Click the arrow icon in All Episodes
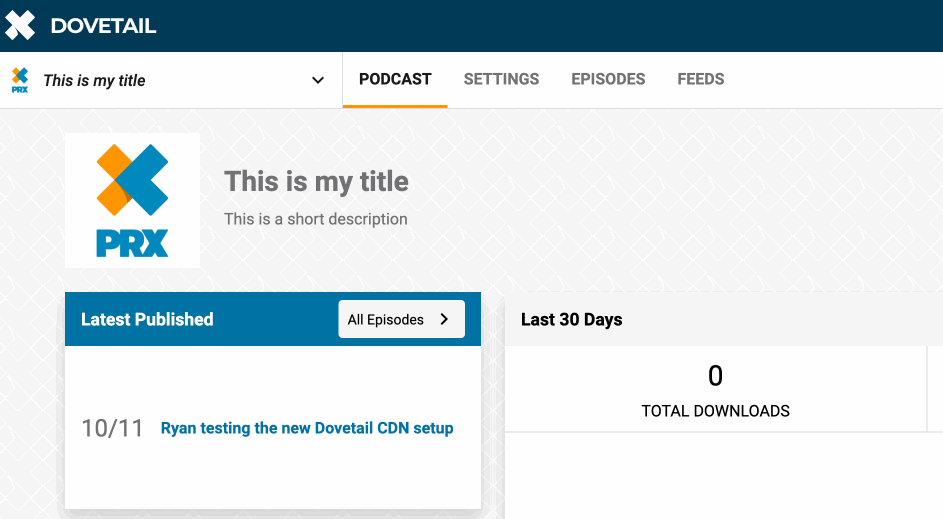 (444, 319)
